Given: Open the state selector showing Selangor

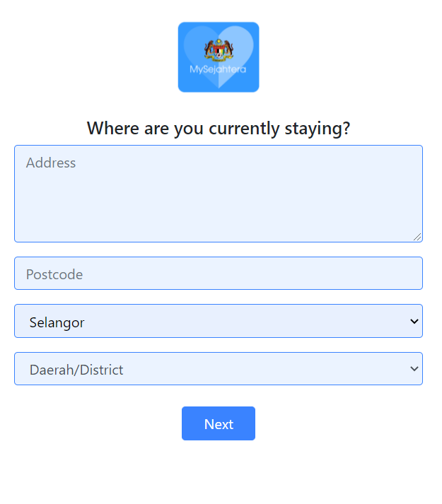Looking at the screenshot, I should 218,322.
